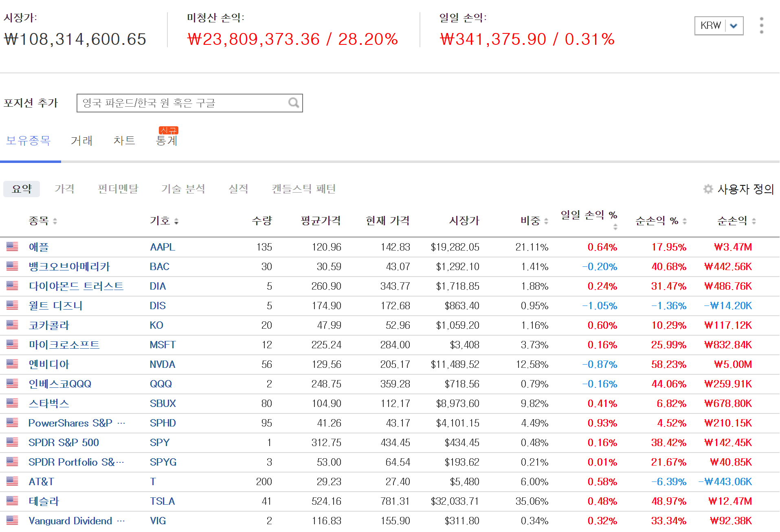Open the SPDR S&P 500 link

(64, 442)
